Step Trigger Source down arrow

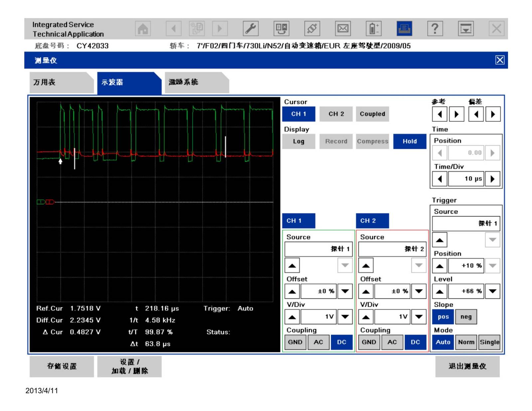click(492, 240)
